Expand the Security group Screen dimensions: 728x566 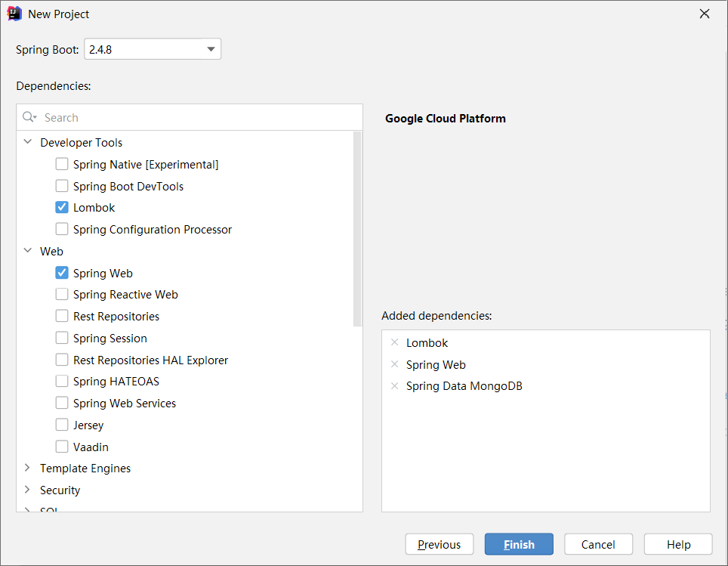27,490
